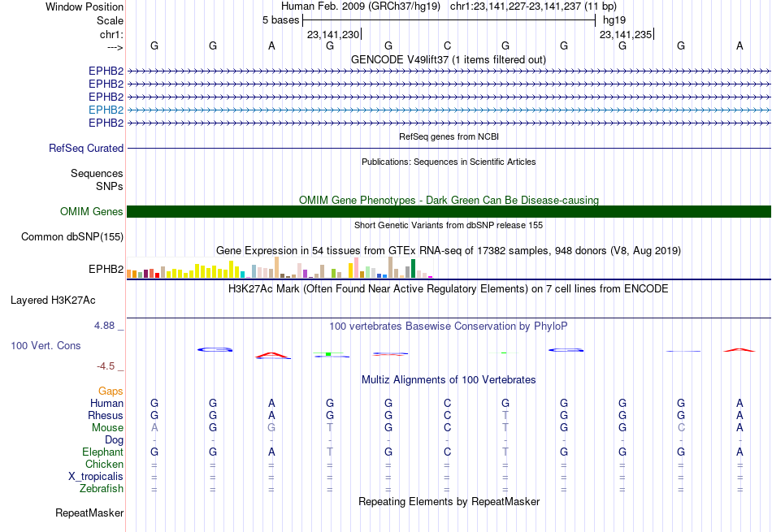Open the light-blue EPHB2 transcript label
This screenshot has width=772, height=532.
coord(106,110)
